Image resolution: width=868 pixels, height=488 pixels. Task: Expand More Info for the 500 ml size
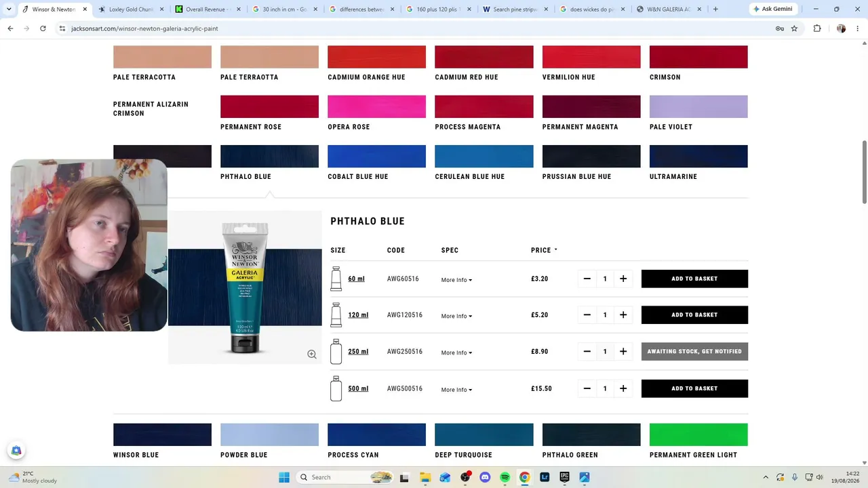[456, 390]
